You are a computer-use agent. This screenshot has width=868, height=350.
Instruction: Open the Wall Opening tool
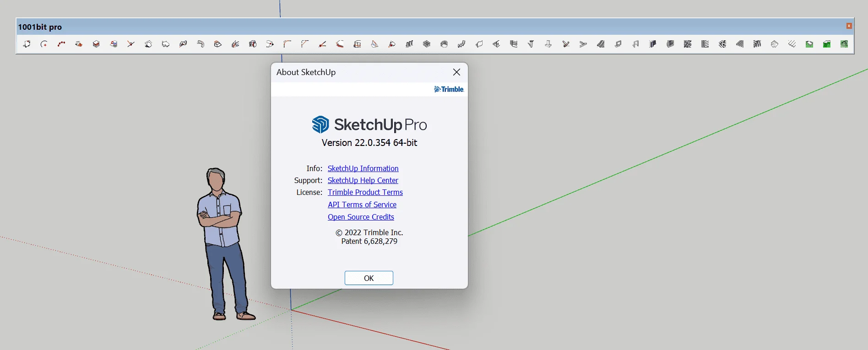click(496, 44)
